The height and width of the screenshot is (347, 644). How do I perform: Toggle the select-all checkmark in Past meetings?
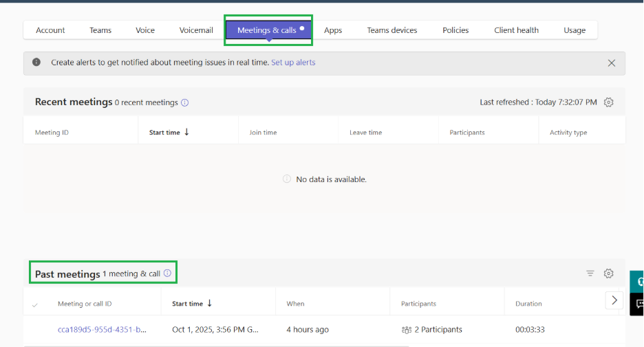(35, 305)
